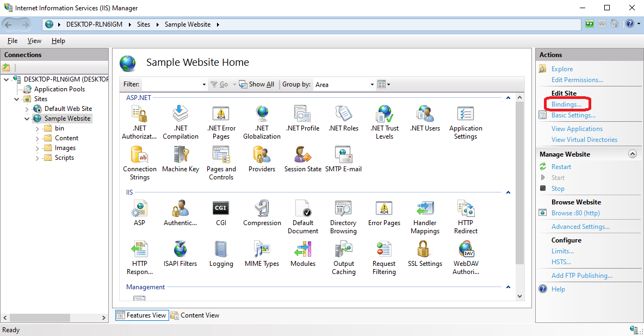Open the Filter combo box dropdown arrow
The width and height of the screenshot is (644, 336).
[204, 84]
